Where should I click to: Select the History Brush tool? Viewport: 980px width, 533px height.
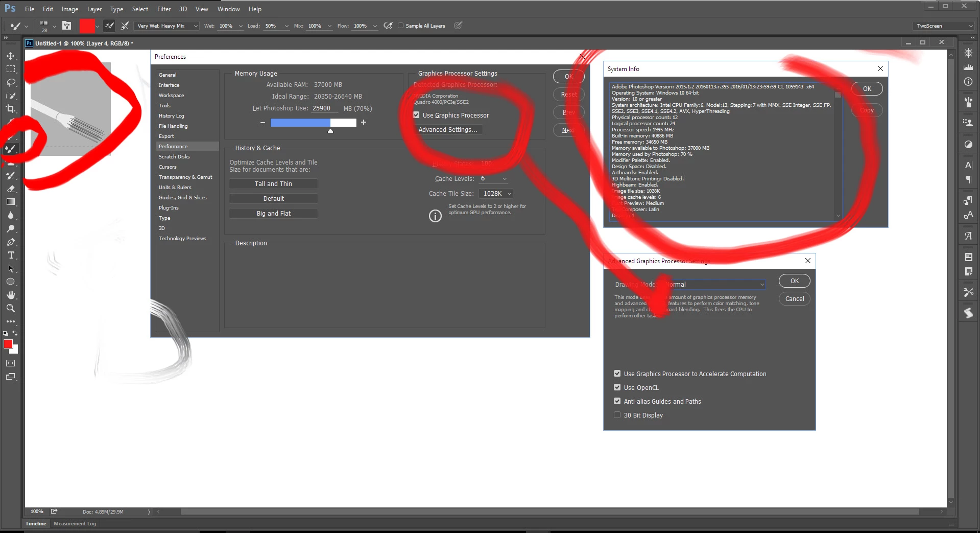[x=11, y=175]
